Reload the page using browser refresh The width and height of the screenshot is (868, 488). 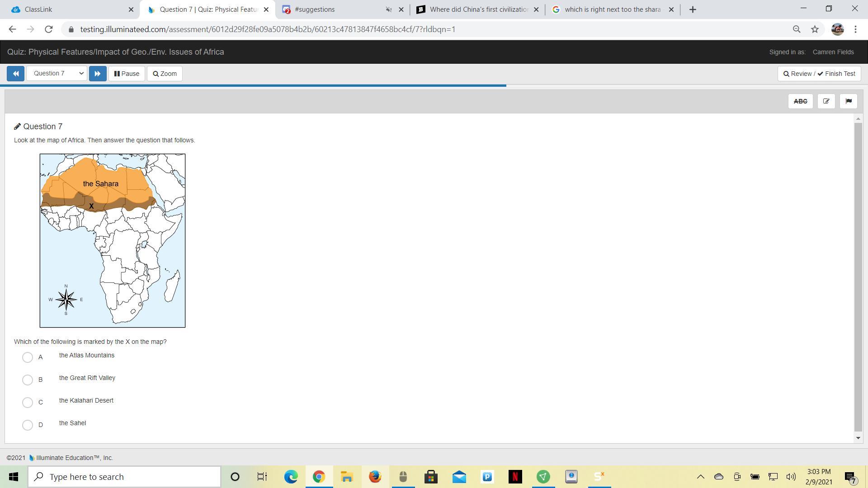point(49,29)
